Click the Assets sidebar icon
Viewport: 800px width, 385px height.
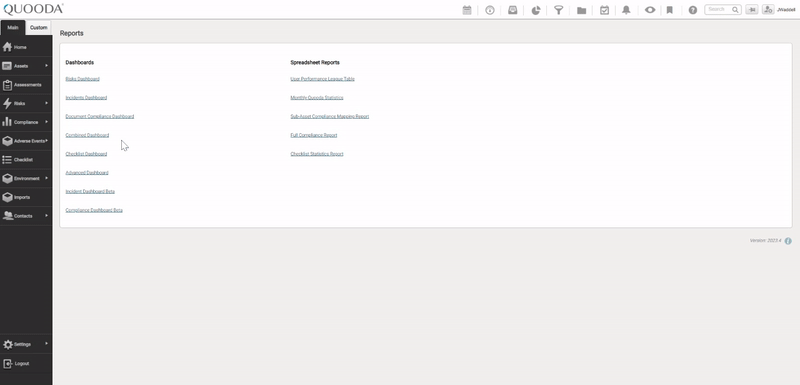[7, 66]
